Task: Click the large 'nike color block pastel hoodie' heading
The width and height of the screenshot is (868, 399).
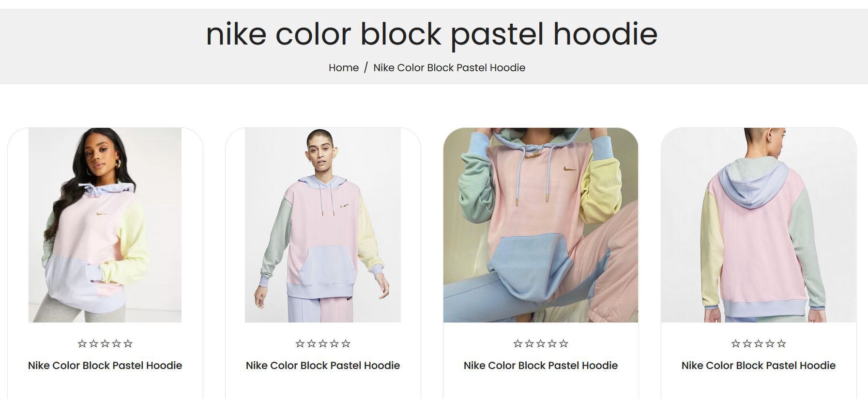Action: tap(432, 34)
